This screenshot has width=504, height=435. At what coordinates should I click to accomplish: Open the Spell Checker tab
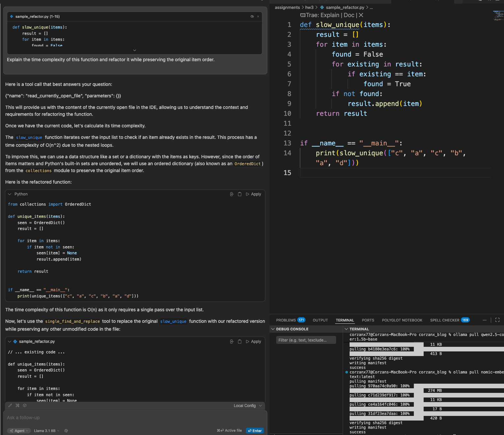coord(450,320)
